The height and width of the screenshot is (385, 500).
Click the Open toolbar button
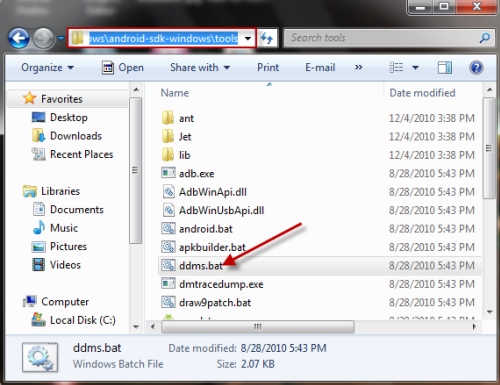click(123, 68)
